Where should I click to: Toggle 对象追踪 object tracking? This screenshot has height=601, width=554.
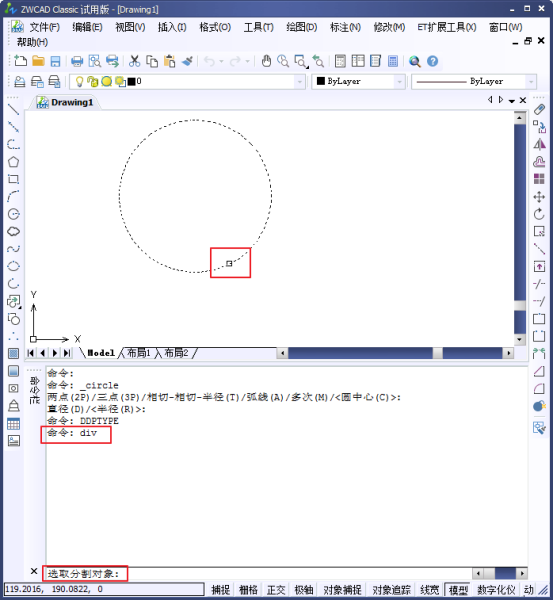coord(391,590)
